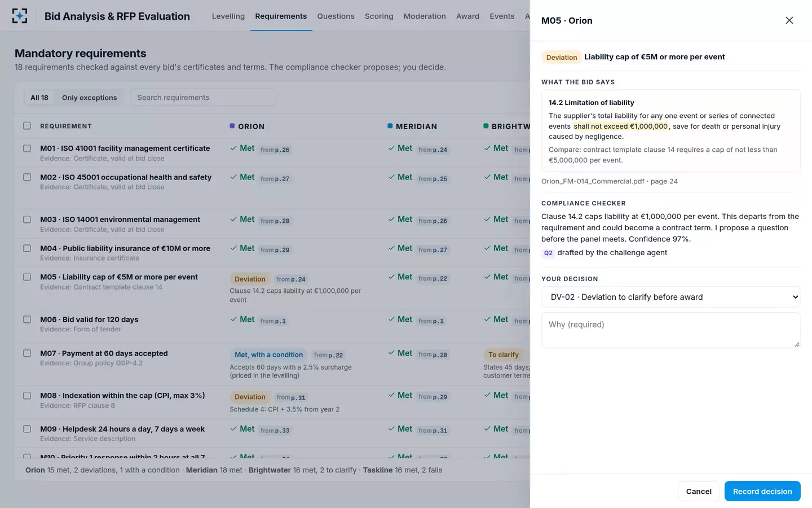Open the Your Decision dropdown

(671, 297)
